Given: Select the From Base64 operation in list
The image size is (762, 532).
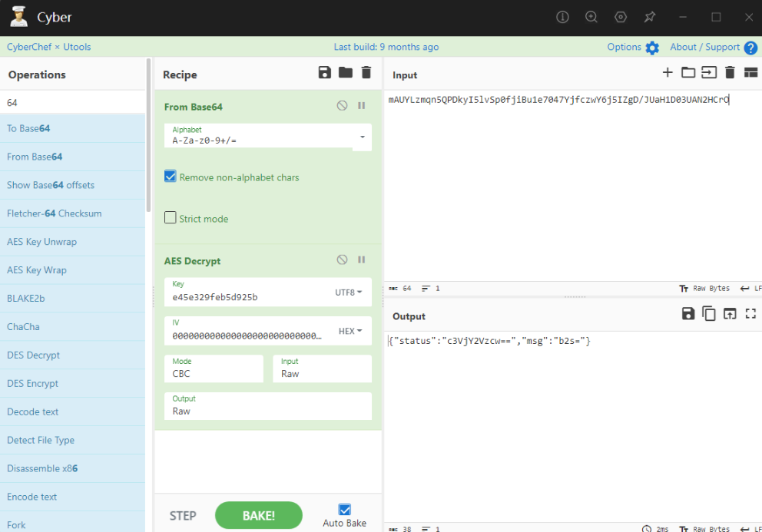Looking at the screenshot, I should (72, 157).
